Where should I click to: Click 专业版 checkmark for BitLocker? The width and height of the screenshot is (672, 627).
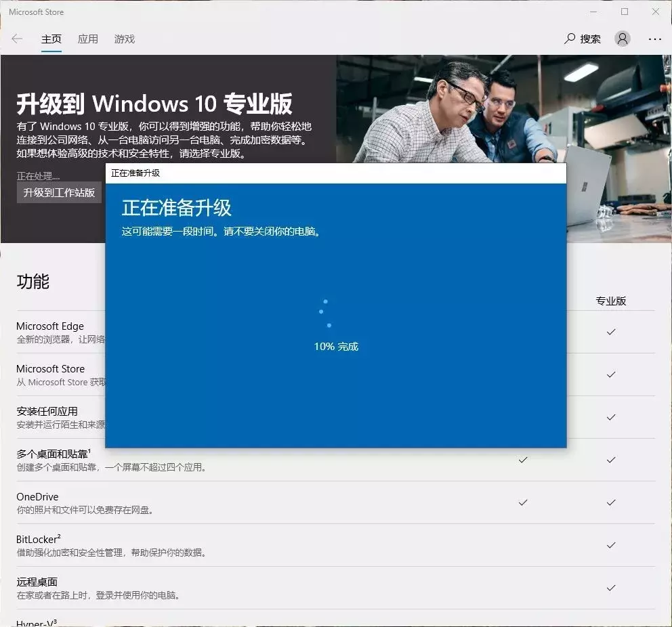(611, 545)
